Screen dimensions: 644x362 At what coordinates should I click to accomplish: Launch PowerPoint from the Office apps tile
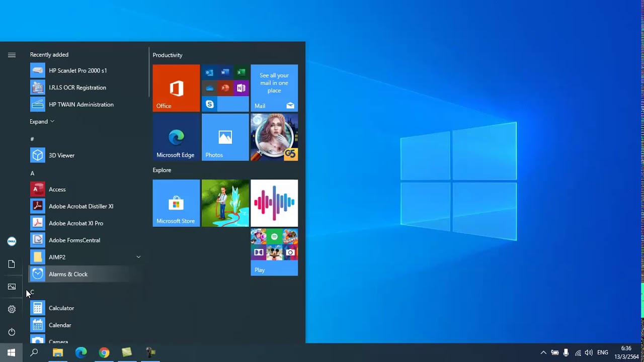[x=225, y=88]
